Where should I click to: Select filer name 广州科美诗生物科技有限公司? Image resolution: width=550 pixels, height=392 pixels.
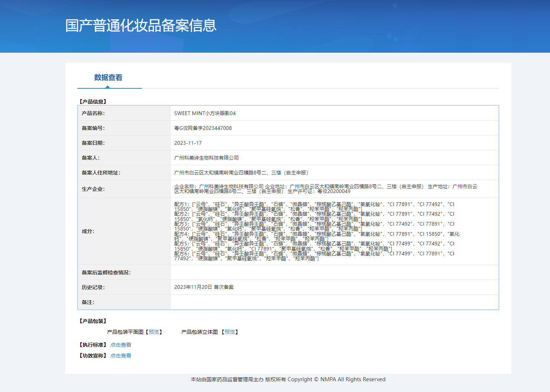click(207, 158)
